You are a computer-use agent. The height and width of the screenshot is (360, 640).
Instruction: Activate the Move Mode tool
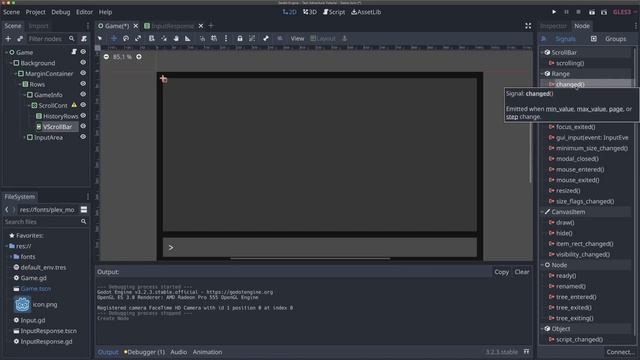pyautogui.click(x=114, y=38)
